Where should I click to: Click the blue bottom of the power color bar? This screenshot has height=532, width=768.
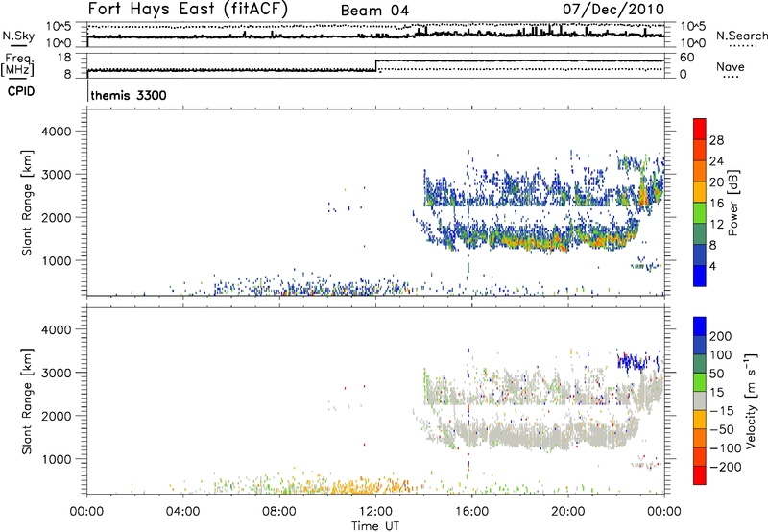pos(700,276)
